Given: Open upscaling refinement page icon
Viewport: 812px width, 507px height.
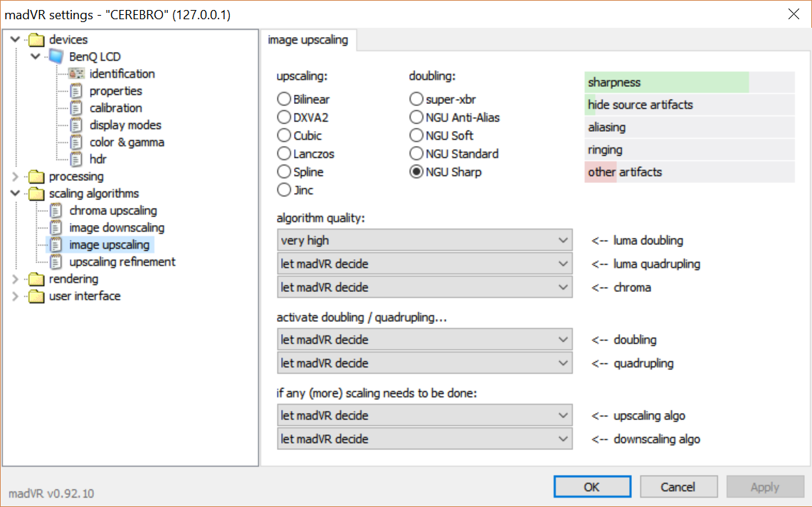Looking at the screenshot, I should 56,262.
